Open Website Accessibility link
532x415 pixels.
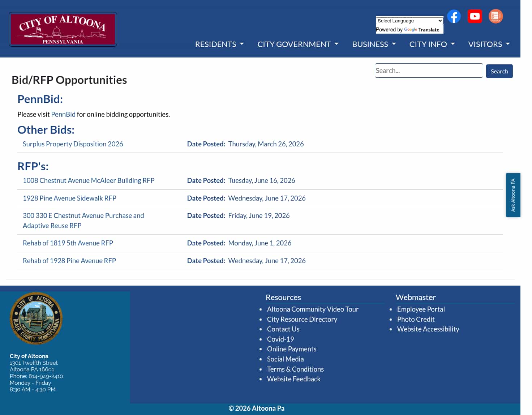point(428,329)
